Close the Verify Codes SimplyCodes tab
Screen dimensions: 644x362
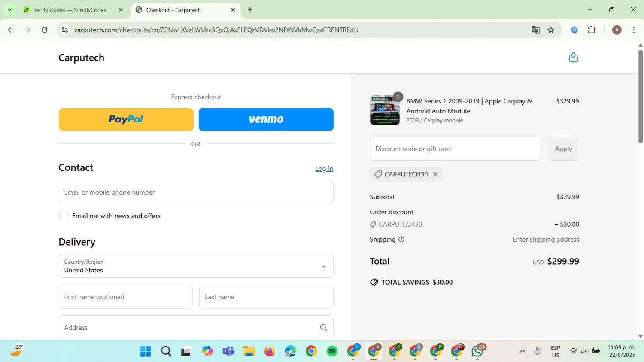[x=121, y=10]
